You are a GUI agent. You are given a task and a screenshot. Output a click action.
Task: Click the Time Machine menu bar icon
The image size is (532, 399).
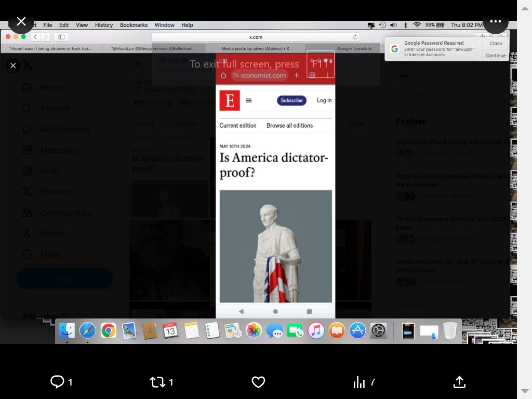pos(382,25)
